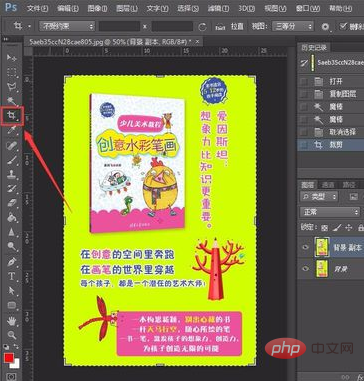This screenshot has width=364, height=381.
Task: Select the Crop tool in toolbox
Action: (x=12, y=116)
